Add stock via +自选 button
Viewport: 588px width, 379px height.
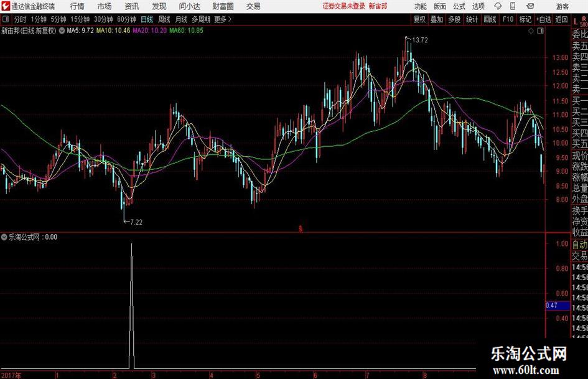(x=543, y=19)
